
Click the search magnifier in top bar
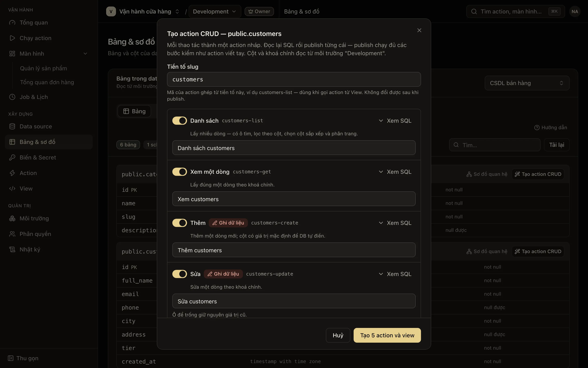(x=474, y=11)
